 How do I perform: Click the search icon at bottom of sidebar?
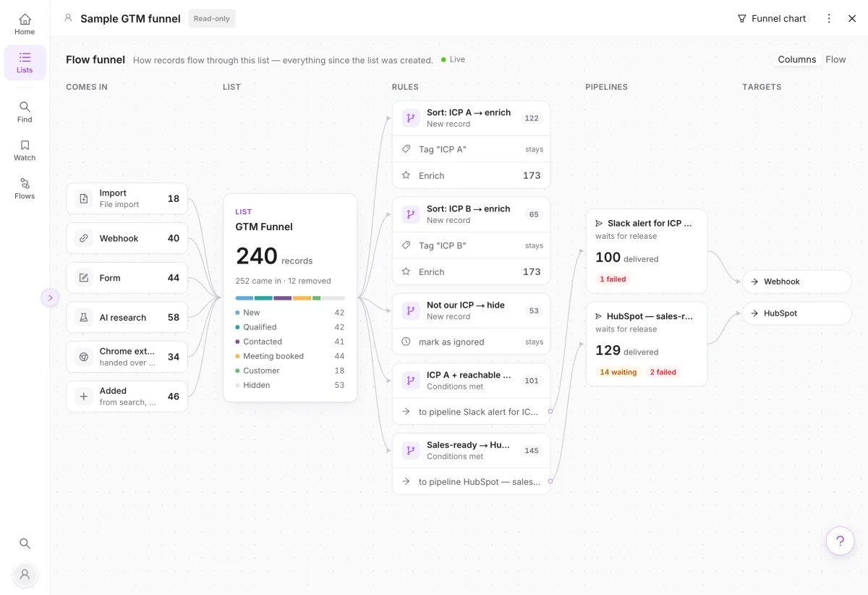pyautogui.click(x=25, y=543)
